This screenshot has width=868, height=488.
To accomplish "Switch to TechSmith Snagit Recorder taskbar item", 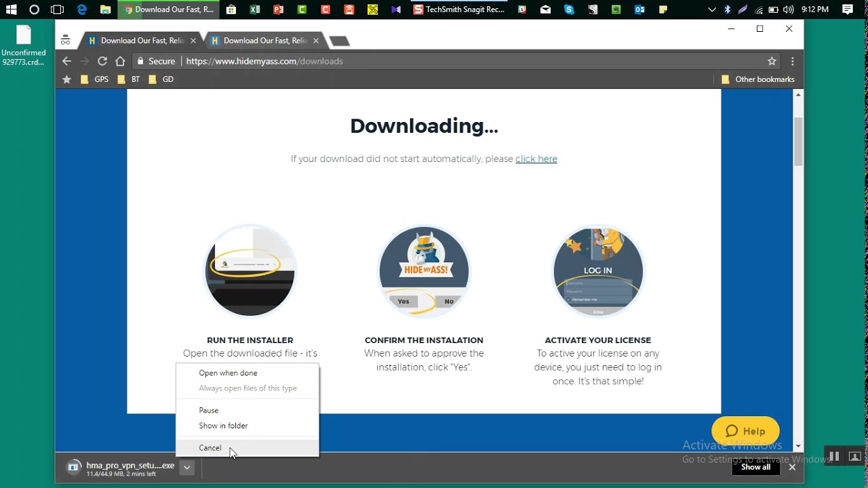I will [x=458, y=9].
